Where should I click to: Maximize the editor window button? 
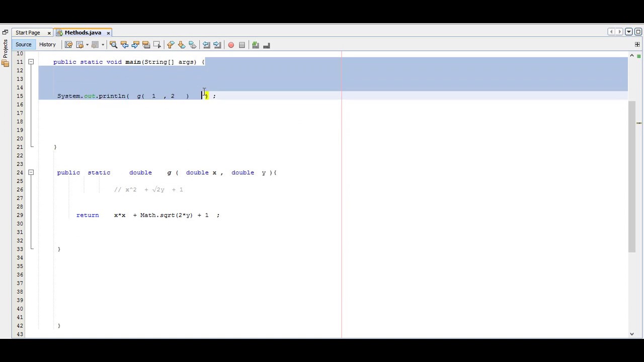coord(638,32)
